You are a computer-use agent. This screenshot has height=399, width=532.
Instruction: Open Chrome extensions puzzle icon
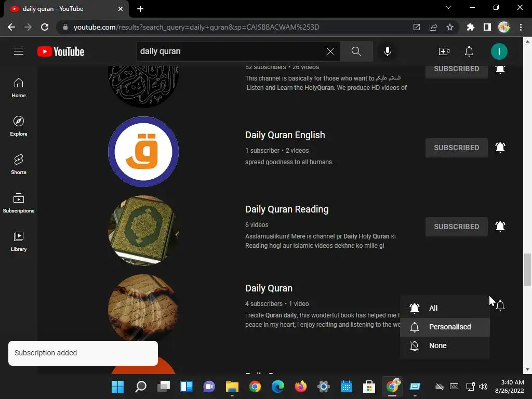[470, 27]
